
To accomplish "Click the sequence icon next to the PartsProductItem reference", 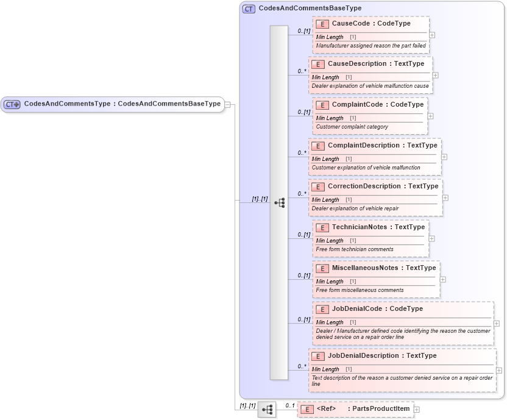I will [x=266, y=409].
